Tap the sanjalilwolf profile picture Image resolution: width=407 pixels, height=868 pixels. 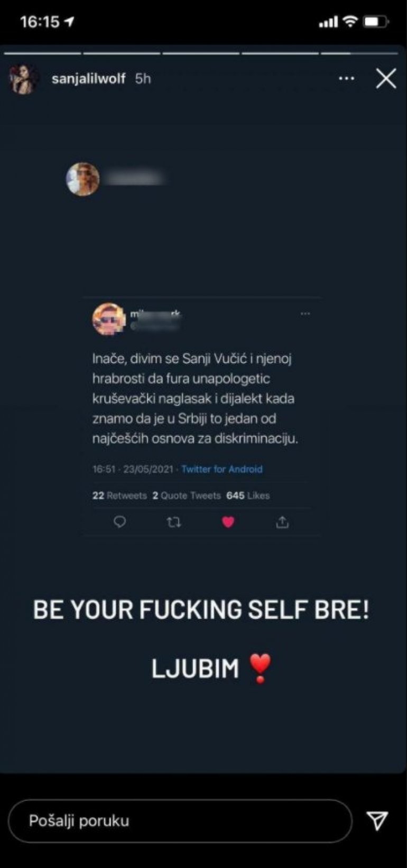click(x=24, y=79)
